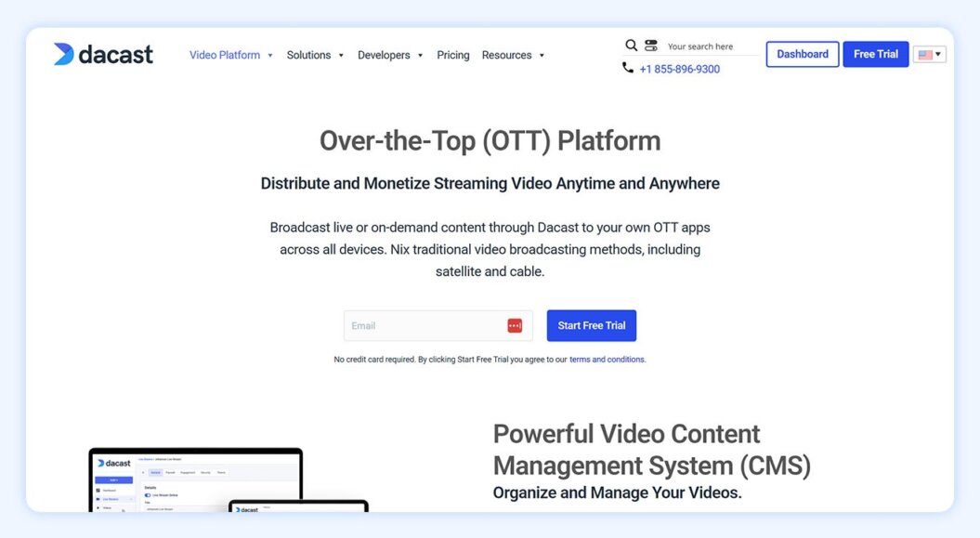Click the Dashboard button
The height and width of the screenshot is (538, 980).
pyautogui.click(x=802, y=53)
